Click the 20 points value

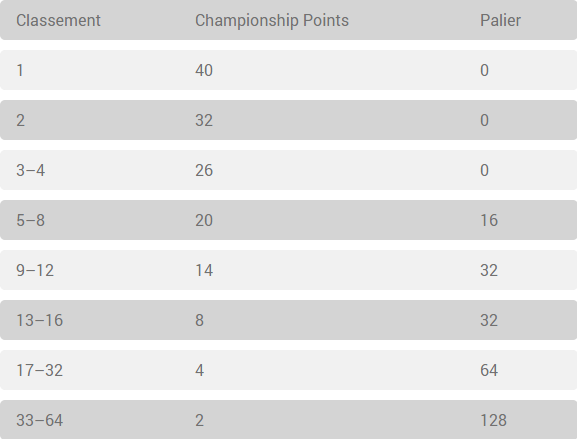pyautogui.click(x=204, y=220)
